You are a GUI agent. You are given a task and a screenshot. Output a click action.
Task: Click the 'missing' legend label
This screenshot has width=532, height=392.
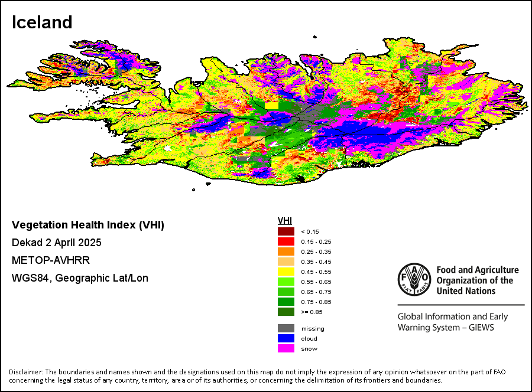pos(313,329)
